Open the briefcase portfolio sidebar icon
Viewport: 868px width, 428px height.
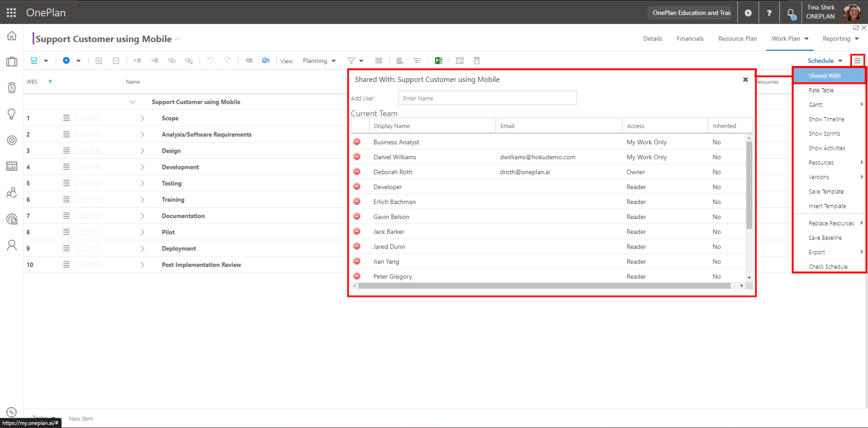coord(12,61)
